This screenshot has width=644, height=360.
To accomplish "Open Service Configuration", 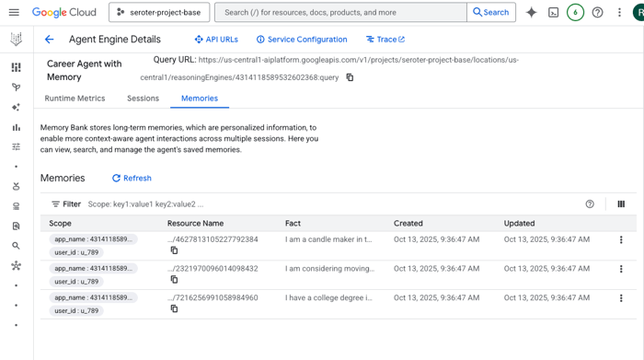I will coord(302,40).
